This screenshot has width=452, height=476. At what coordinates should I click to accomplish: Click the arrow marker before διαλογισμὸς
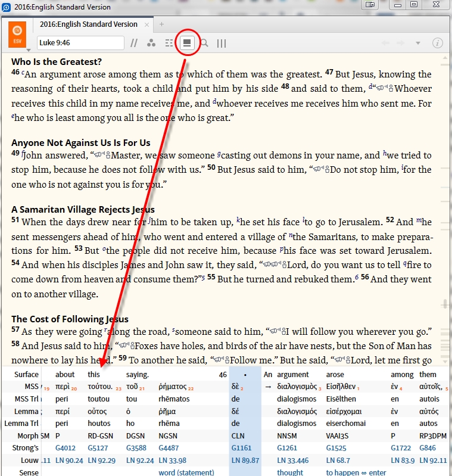click(x=268, y=387)
